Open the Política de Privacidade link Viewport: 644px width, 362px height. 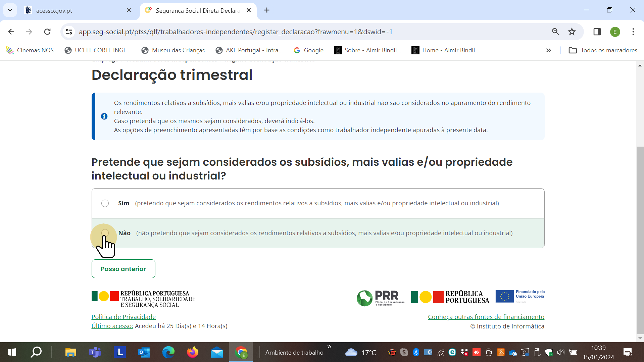[x=123, y=317]
